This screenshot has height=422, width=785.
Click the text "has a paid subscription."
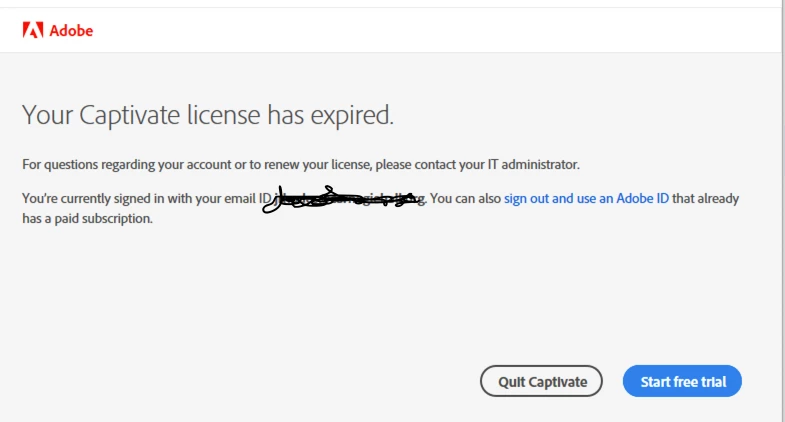click(x=88, y=219)
